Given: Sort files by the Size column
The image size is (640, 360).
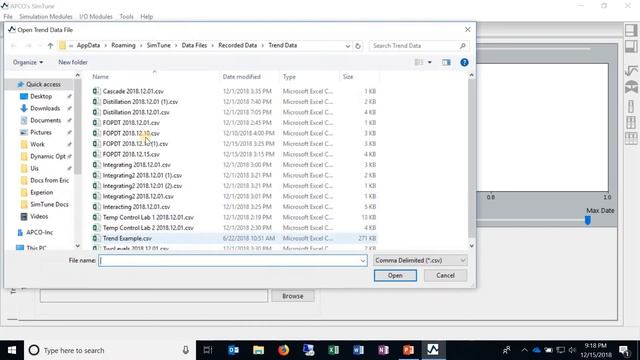Looking at the screenshot, I should 348,77.
